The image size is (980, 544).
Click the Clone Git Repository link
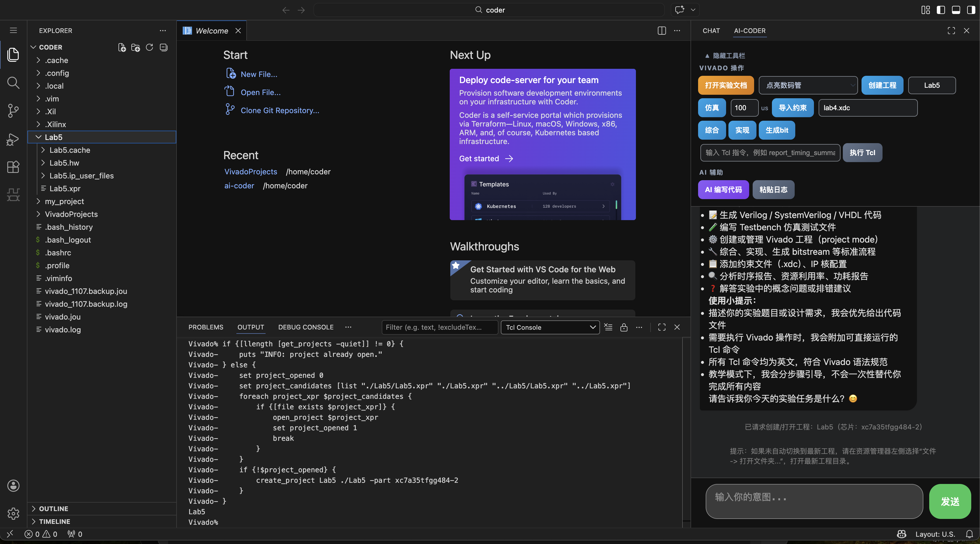(280, 110)
